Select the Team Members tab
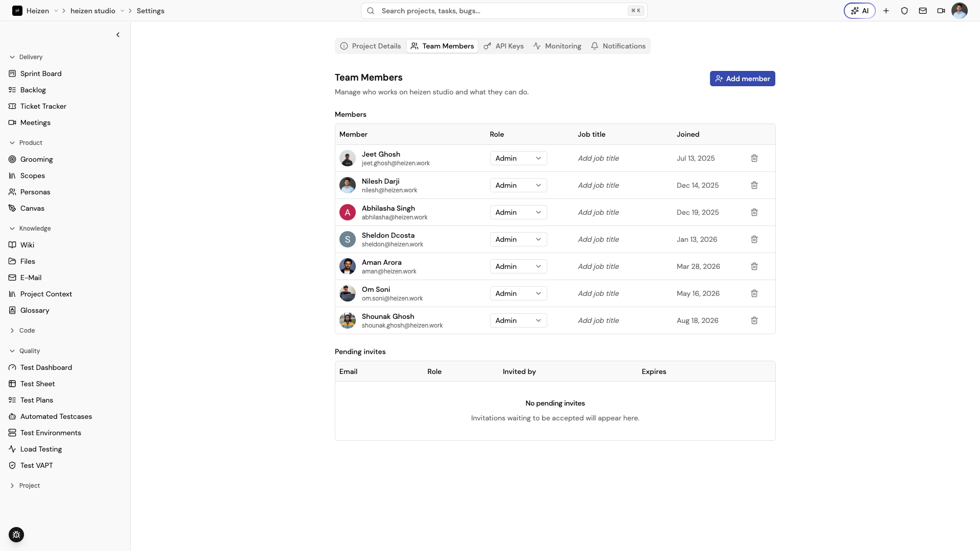The height and width of the screenshot is (551, 980). (443, 46)
